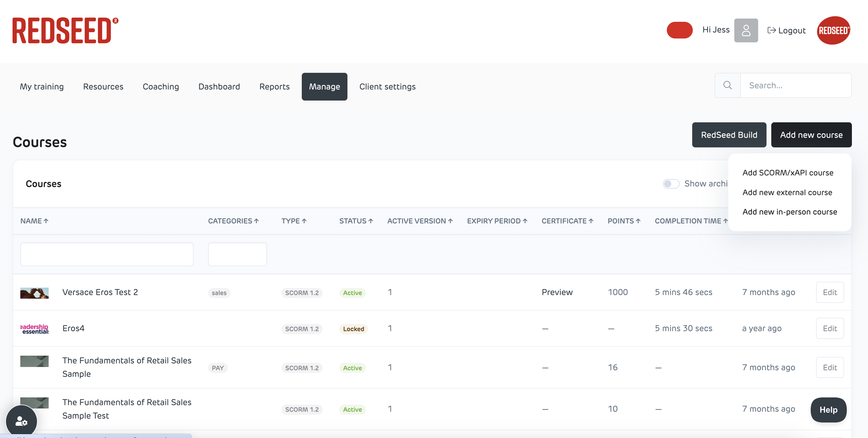Sort by Status column arrow
868x438 pixels.
371,221
